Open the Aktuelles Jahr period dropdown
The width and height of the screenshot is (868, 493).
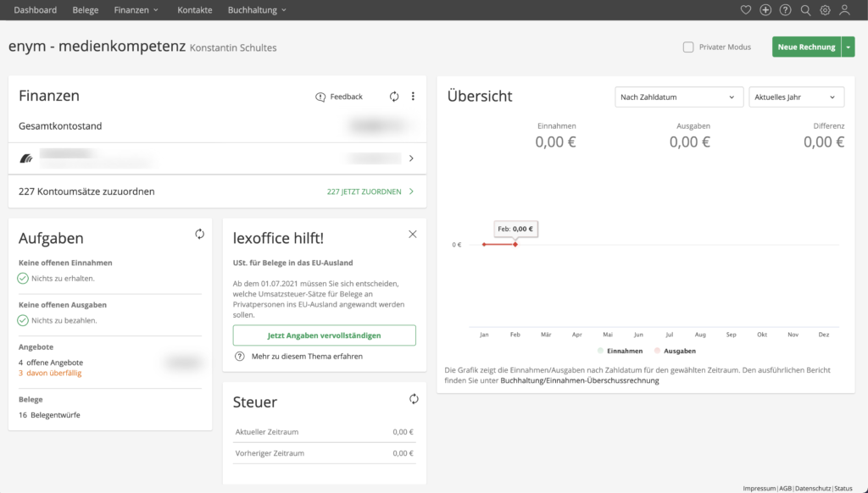point(796,97)
